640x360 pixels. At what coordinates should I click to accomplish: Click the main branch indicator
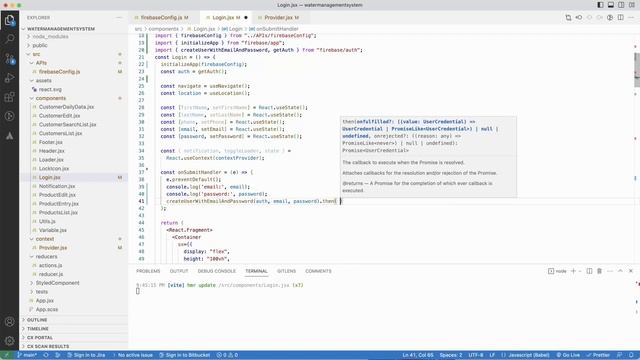pyautogui.click(x=27, y=355)
